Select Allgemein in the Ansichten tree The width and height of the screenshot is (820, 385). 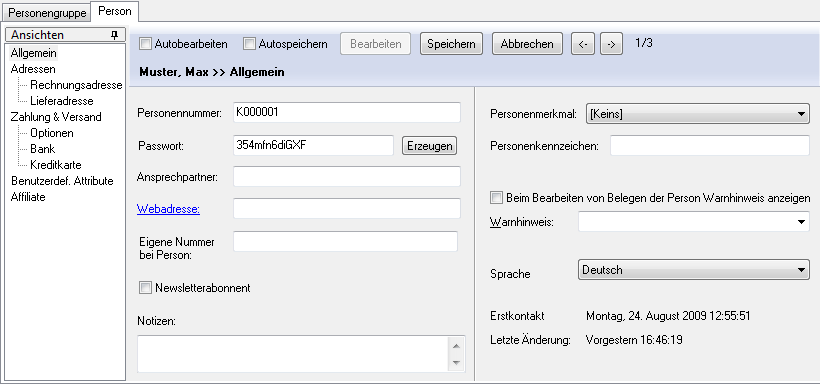coord(33,53)
